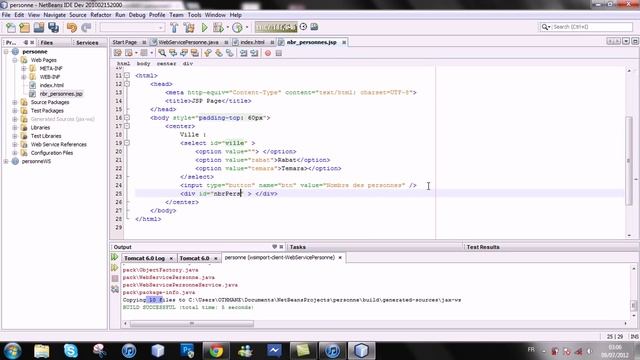Open the dropdown arrow next to Debug icon
This screenshot has height=360, width=640.
point(227,27)
